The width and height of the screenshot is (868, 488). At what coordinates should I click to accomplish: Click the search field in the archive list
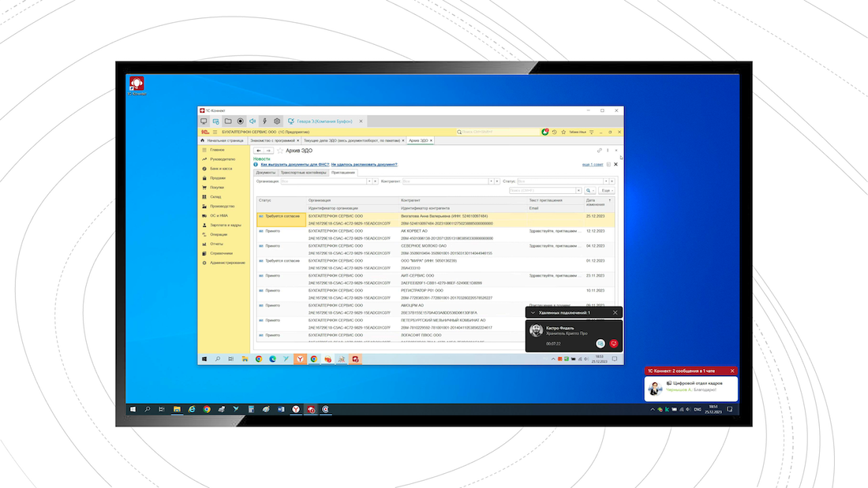541,191
